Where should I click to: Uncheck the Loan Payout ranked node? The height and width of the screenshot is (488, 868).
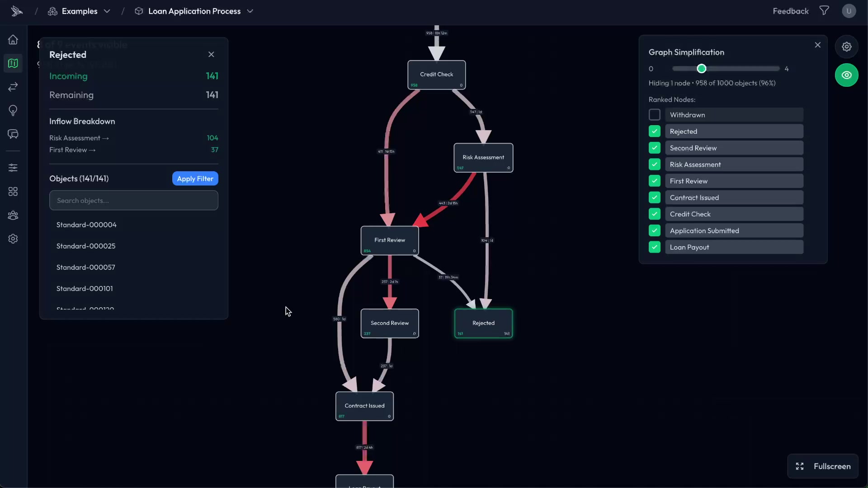tap(655, 247)
